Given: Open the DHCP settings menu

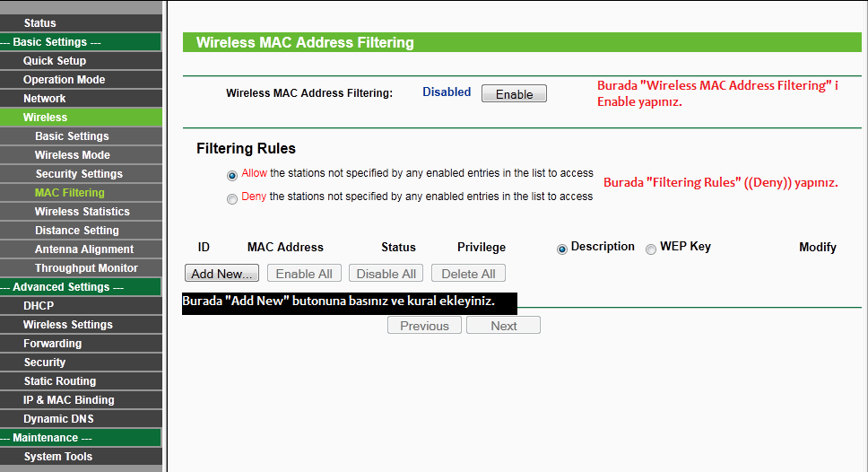Looking at the screenshot, I should (39, 306).
